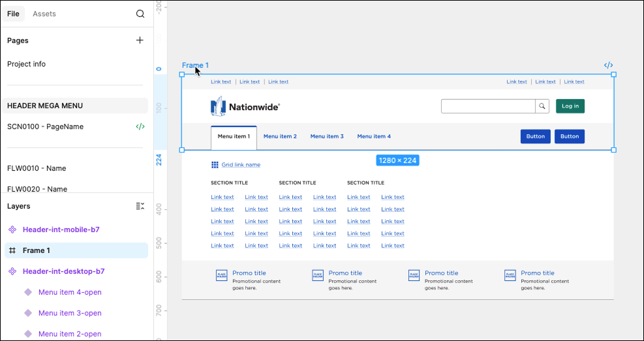644x341 pixels.
Task: Click the diamond icon of Menu item 3-open
Action: click(x=28, y=313)
